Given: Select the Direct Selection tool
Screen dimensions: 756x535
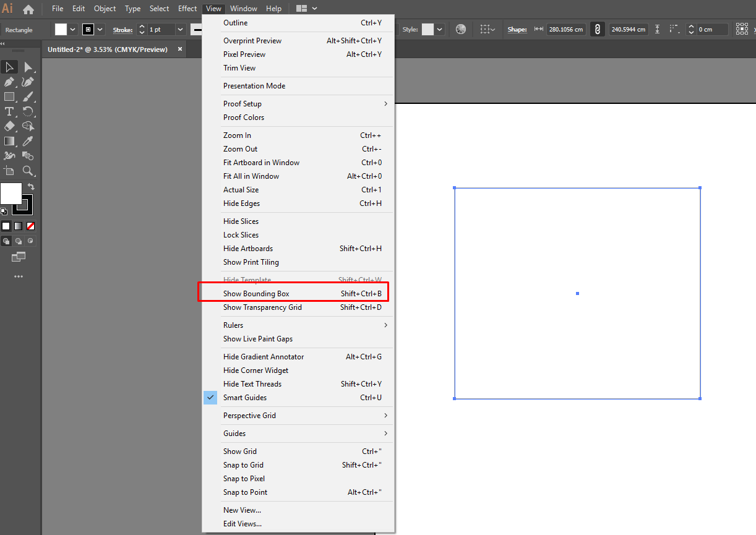Looking at the screenshot, I should click(x=28, y=66).
